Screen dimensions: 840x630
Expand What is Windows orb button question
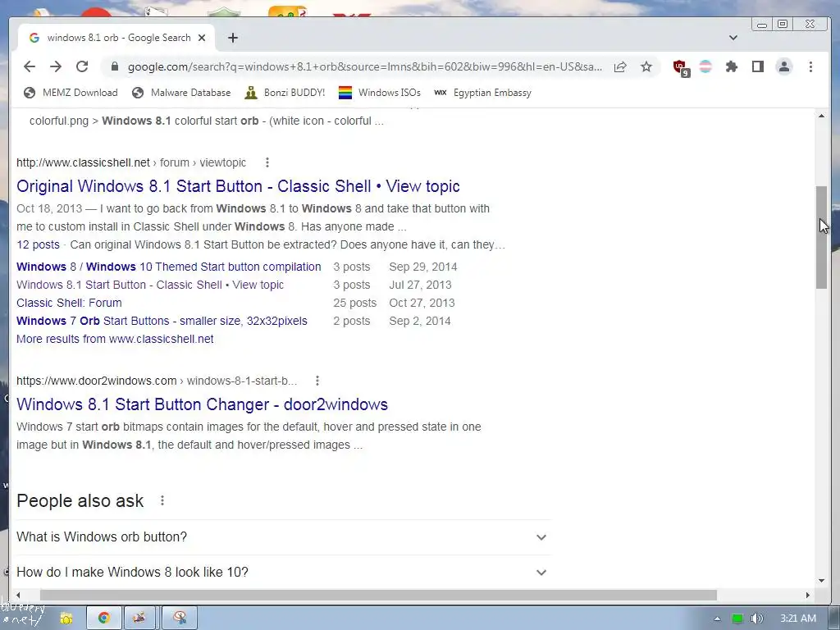[283, 536]
